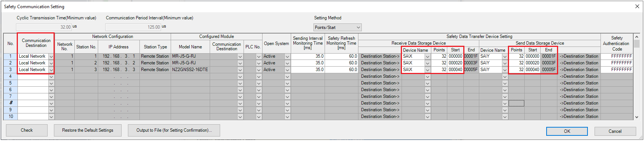Screen dimensions: 644x141
Task: Click row 3 Station Type Remote Station cell
Action: 155,70
